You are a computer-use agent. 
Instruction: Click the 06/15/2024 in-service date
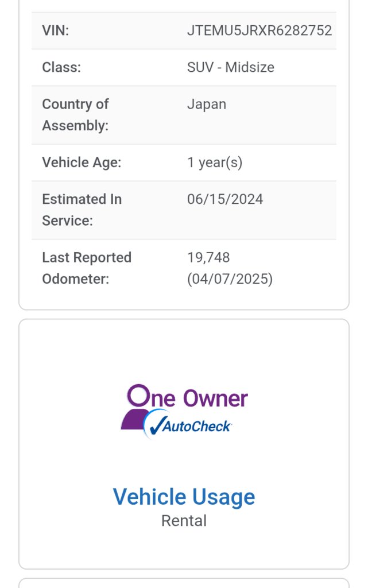point(225,199)
